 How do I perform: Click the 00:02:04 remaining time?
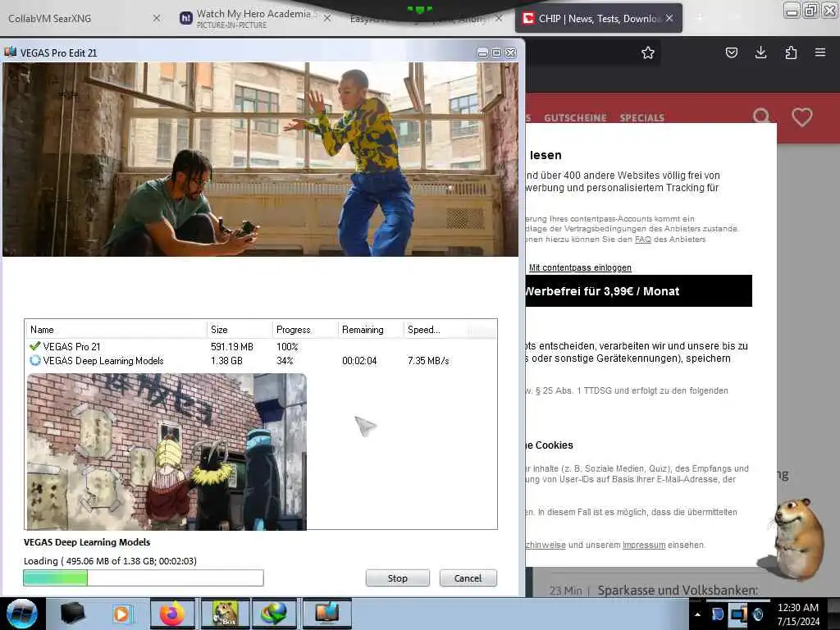pyautogui.click(x=359, y=361)
